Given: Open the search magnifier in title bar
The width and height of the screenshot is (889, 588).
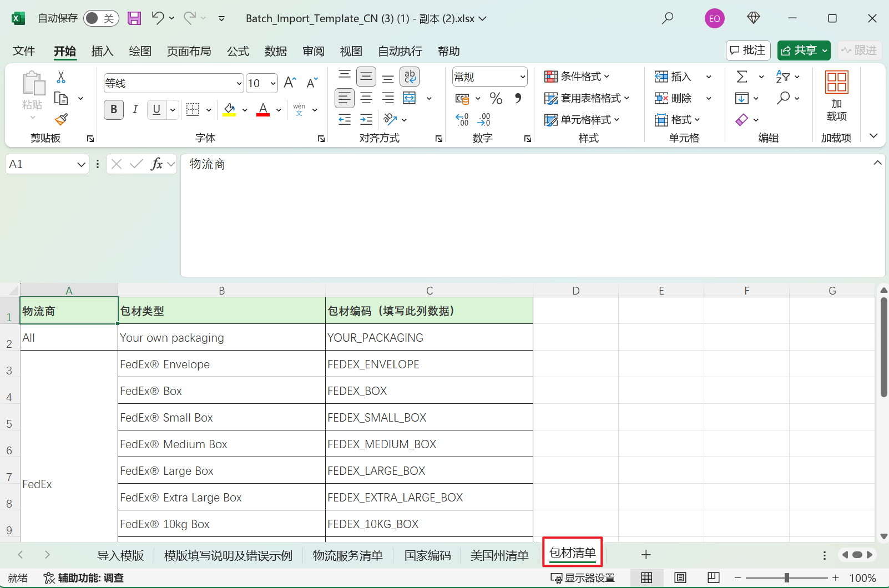Looking at the screenshot, I should (668, 18).
